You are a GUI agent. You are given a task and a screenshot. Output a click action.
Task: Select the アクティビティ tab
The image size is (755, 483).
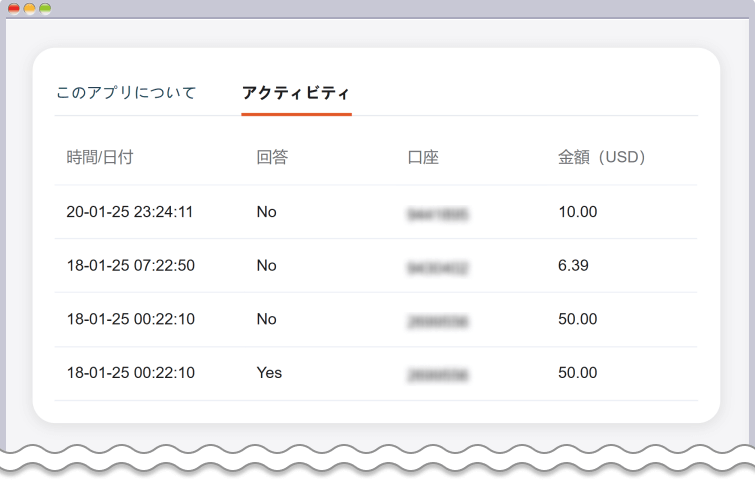point(296,93)
